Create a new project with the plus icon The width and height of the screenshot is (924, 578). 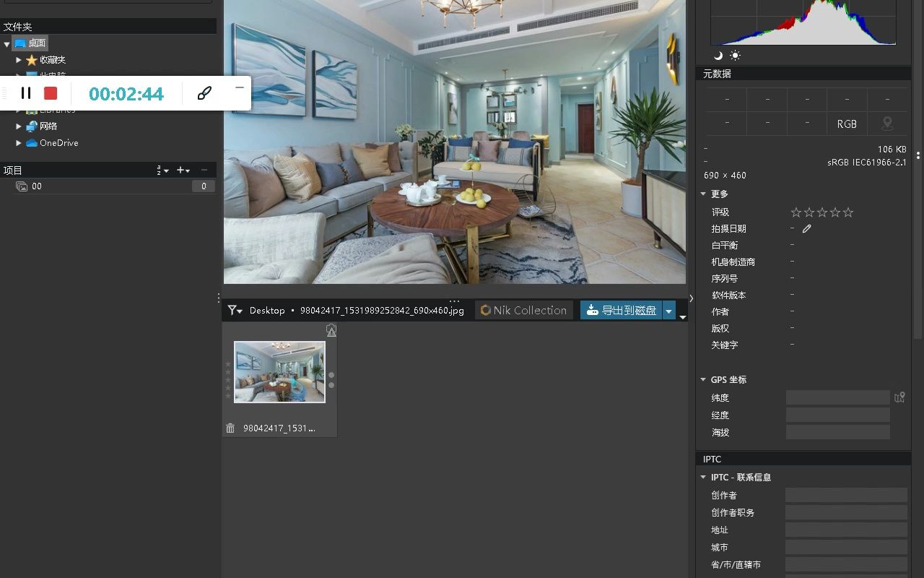[x=179, y=170]
